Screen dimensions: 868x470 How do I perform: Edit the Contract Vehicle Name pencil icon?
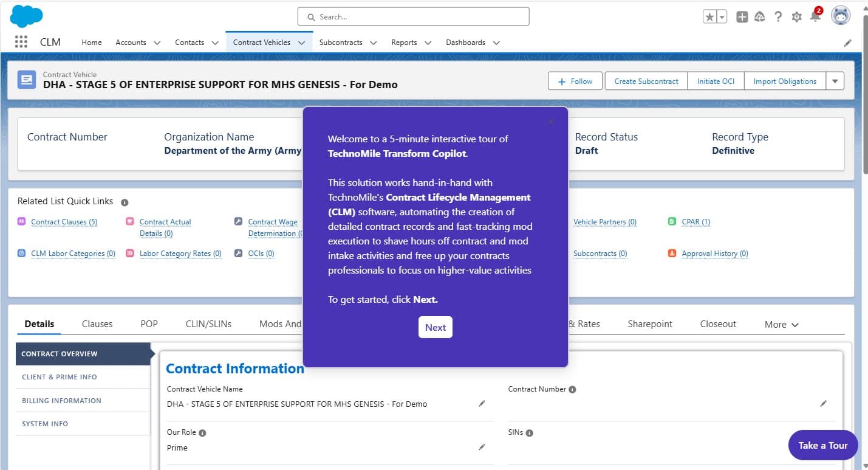tap(482, 404)
